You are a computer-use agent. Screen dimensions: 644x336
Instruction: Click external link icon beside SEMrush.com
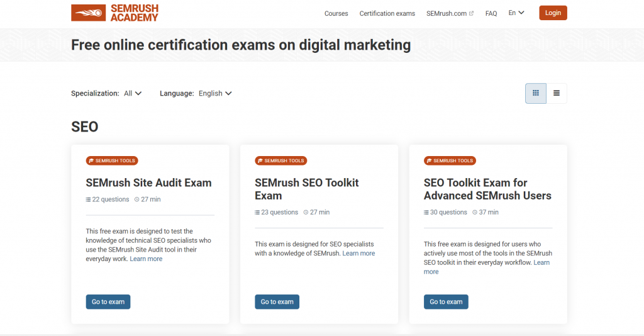pos(471,13)
